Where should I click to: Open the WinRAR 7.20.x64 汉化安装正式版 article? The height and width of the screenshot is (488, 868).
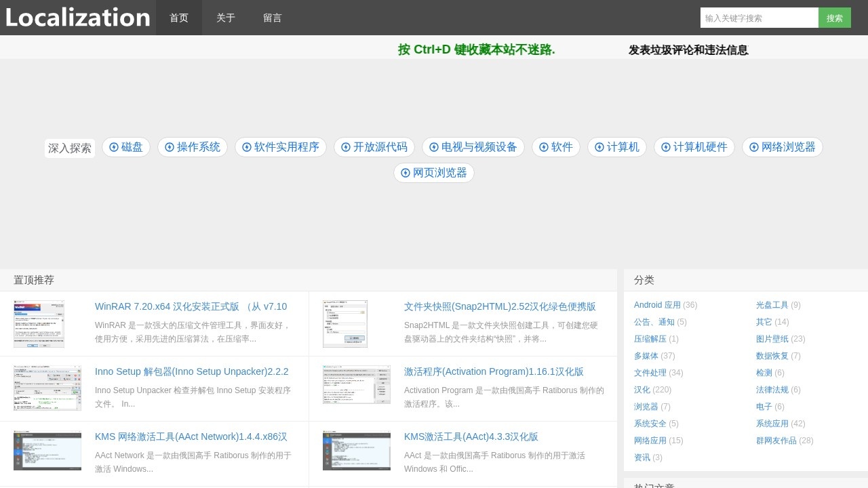coord(191,306)
